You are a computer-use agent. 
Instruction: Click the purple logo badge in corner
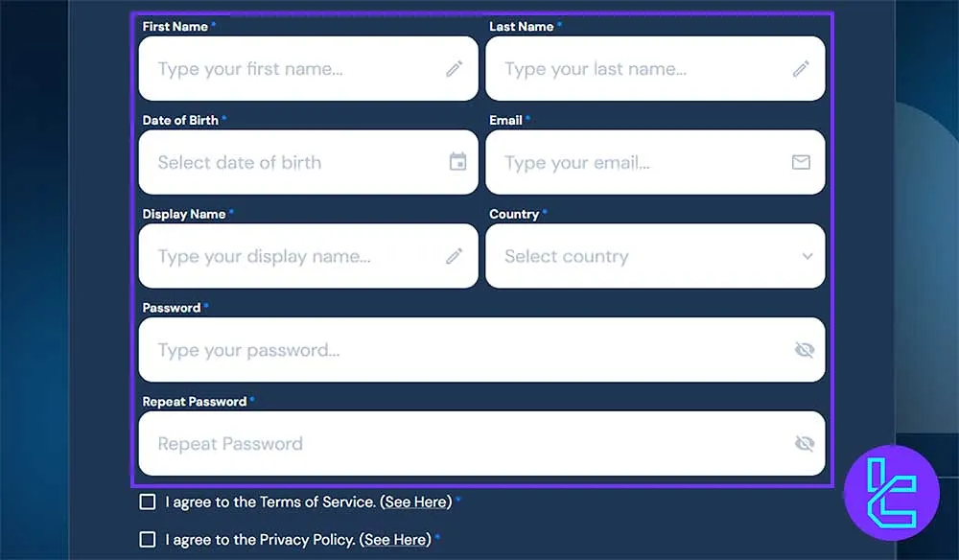tap(891, 493)
